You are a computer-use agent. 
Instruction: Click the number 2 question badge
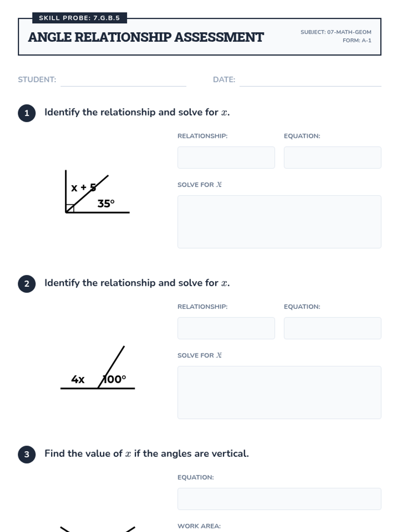[x=27, y=284]
